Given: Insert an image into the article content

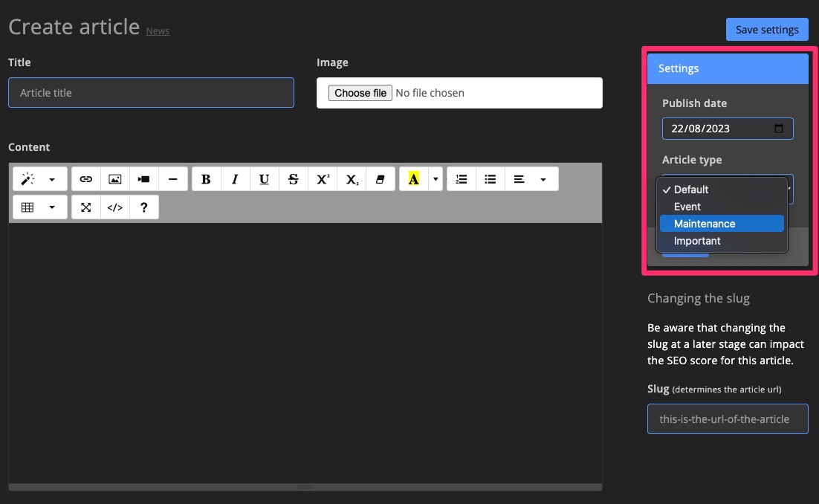Looking at the screenshot, I should pyautogui.click(x=114, y=178).
